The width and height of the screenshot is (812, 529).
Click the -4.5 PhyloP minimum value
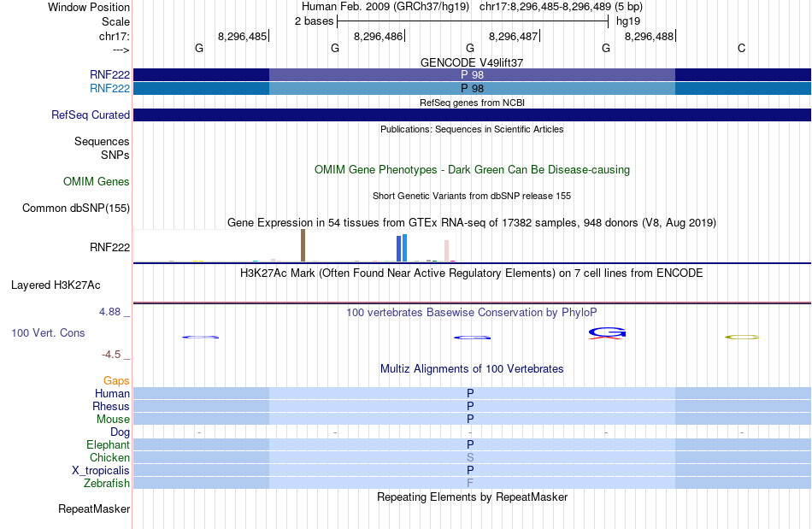[x=111, y=355]
